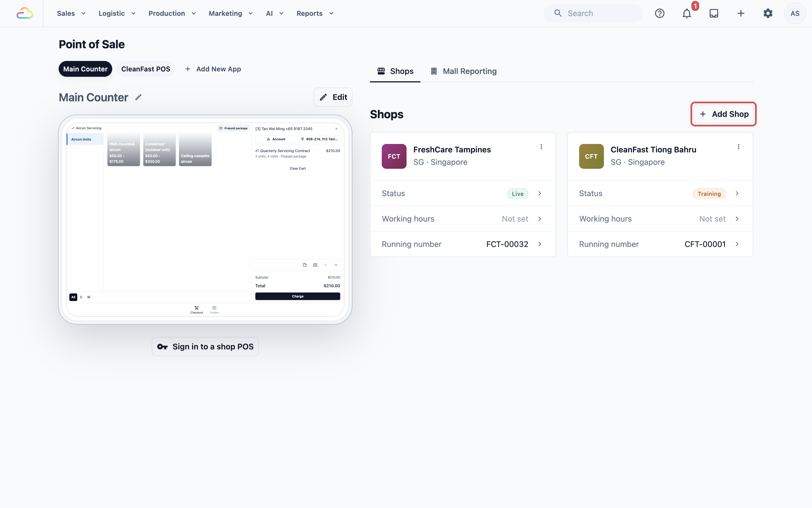Viewport: 812px width, 508px height.
Task: Click Add New App
Action: coord(213,69)
